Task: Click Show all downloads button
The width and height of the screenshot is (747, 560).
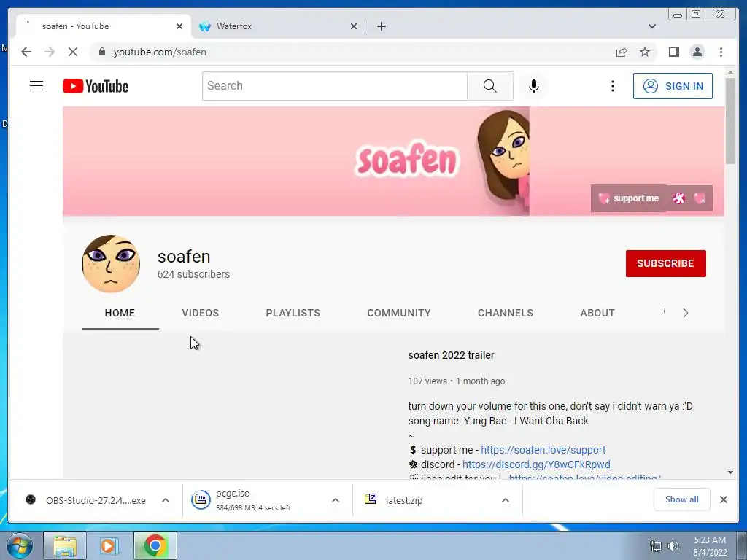Action: tap(682, 499)
